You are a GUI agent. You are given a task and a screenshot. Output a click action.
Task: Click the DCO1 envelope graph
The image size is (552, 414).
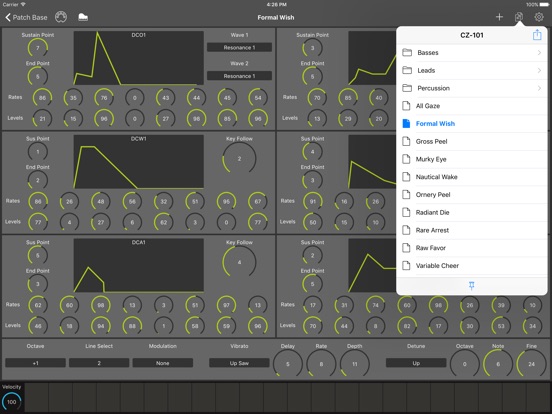138,58
